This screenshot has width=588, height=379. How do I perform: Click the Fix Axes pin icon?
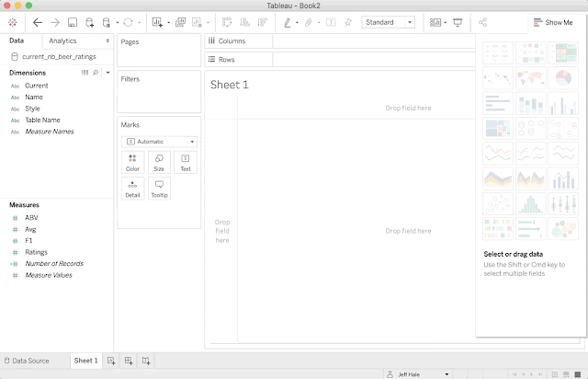(348, 22)
